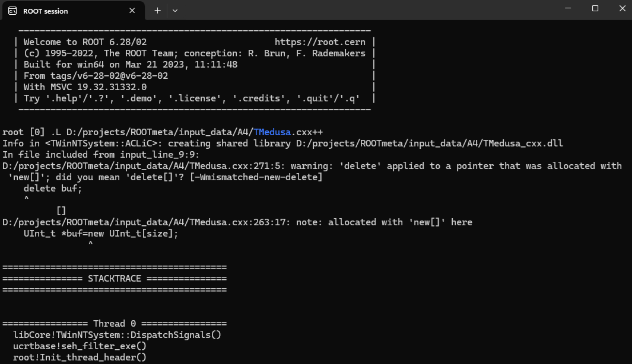Click the libCore DispatchSignals stack frame
This screenshot has height=364, width=632.
(117, 334)
